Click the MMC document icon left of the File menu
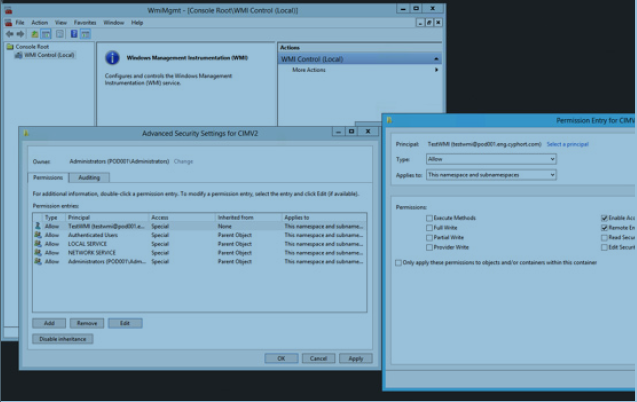637x402 pixels. [8, 22]
